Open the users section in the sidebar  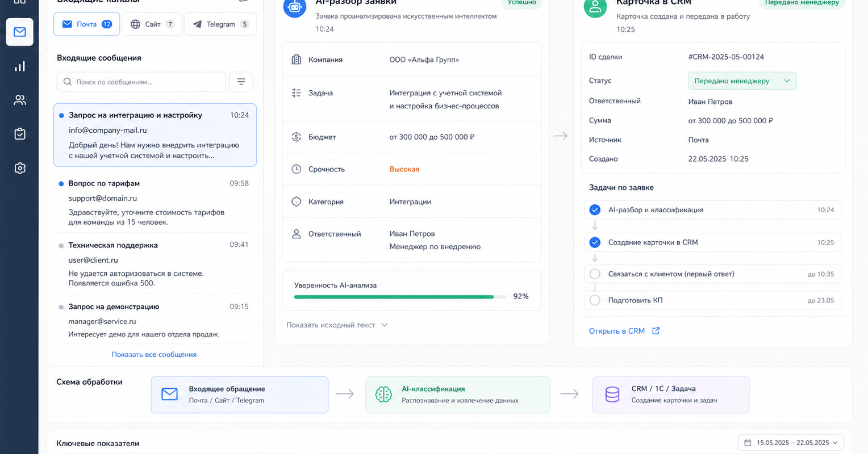(20, 100)
